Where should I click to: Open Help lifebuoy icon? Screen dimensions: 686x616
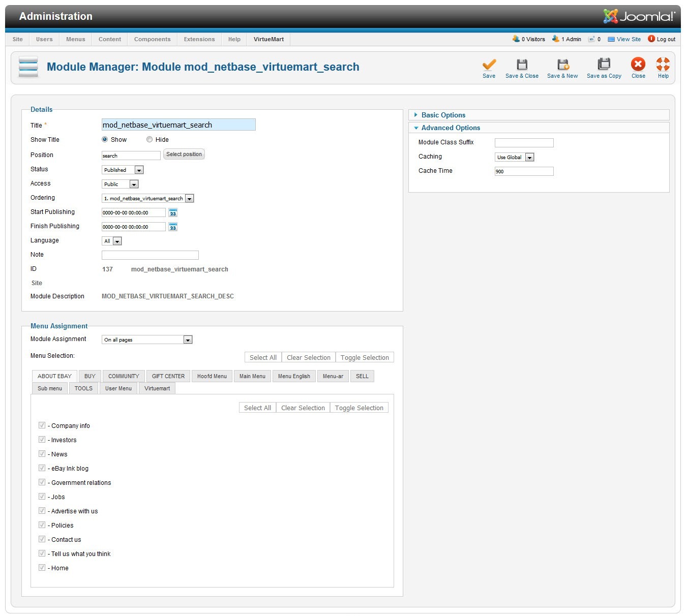point(663,64)
